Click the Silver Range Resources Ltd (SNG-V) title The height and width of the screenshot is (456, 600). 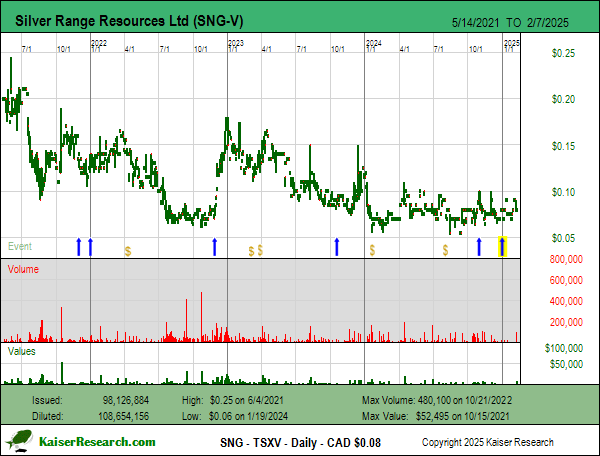coord(129,21)
